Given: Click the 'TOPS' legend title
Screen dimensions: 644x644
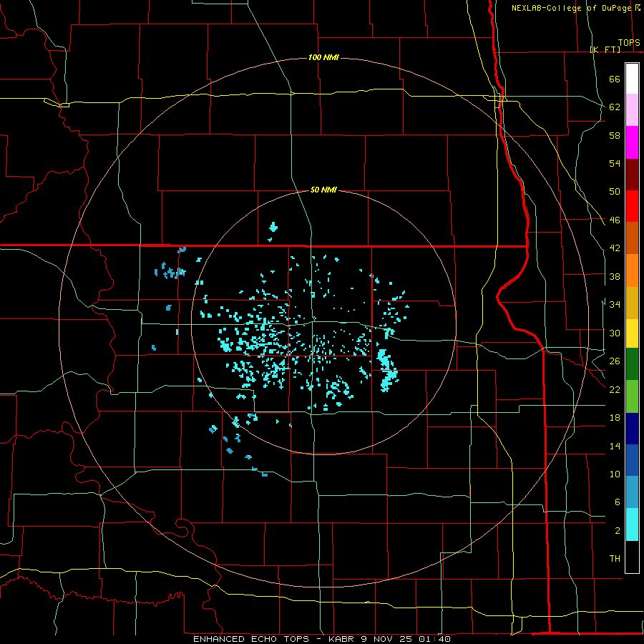Looking at the screenshot, I should (x=629, y=43).
